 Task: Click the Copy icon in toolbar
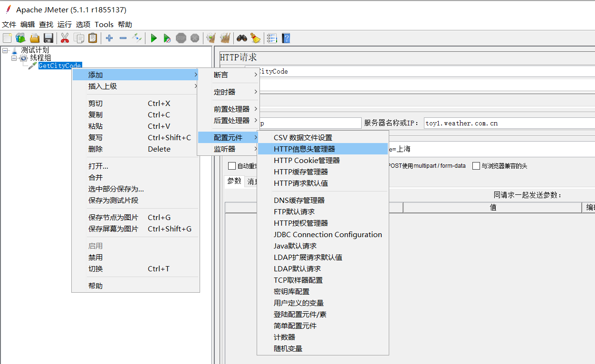coord(79,38)
